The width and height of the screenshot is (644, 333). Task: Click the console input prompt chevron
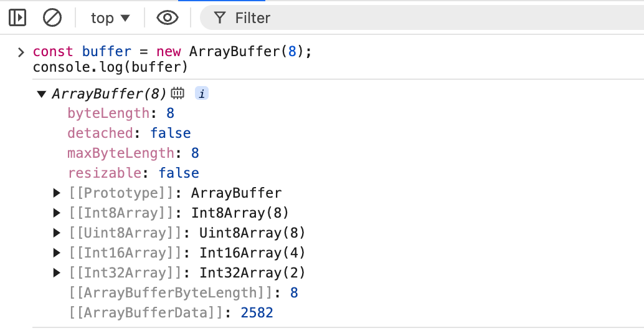tap(21, 52)
